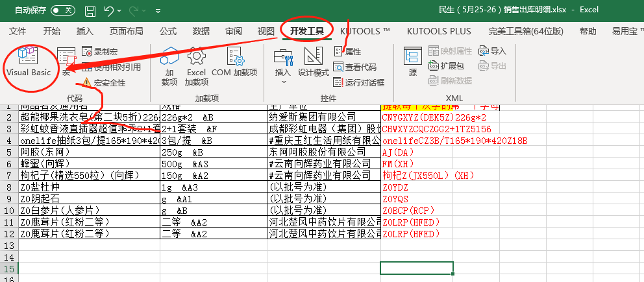Select cell with Z0盐杜仲
The image size is (644, 282).
[x=89, y=187]
